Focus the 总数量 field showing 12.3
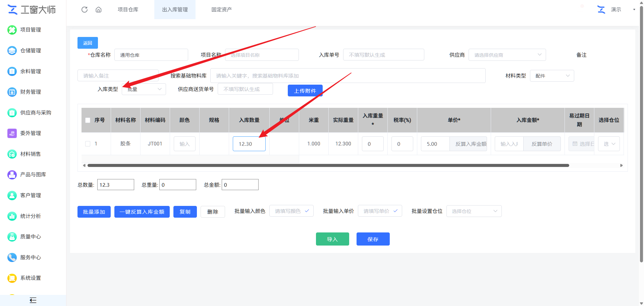Screen dimensions: 644x306 point(116,185)
